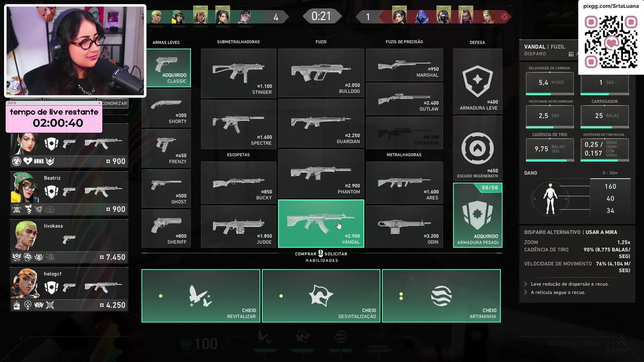This screenshot has height=362, width=644.
Task: Buy the Ares machine gun
Action: pos(405,183)
